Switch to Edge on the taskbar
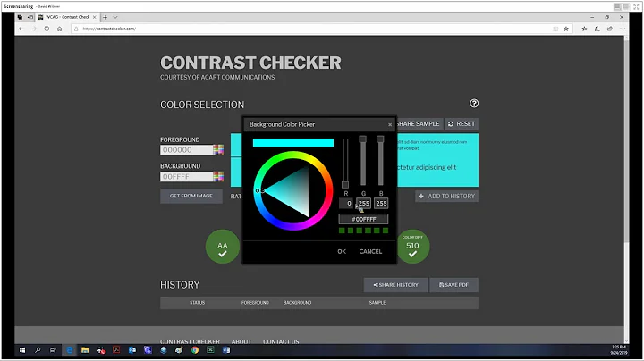644x361 pixels. point(70,350)
